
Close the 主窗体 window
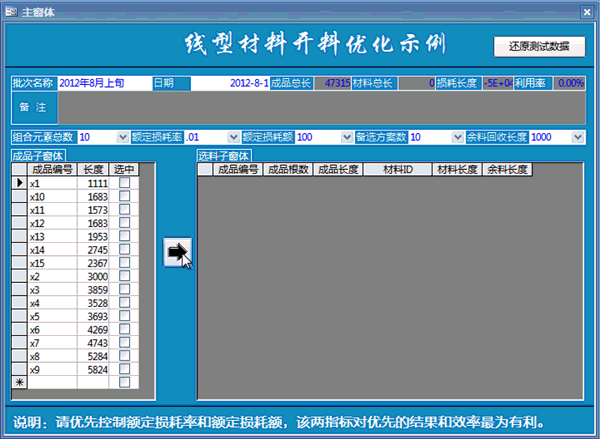pyautogui.click(x=587, y=12)
